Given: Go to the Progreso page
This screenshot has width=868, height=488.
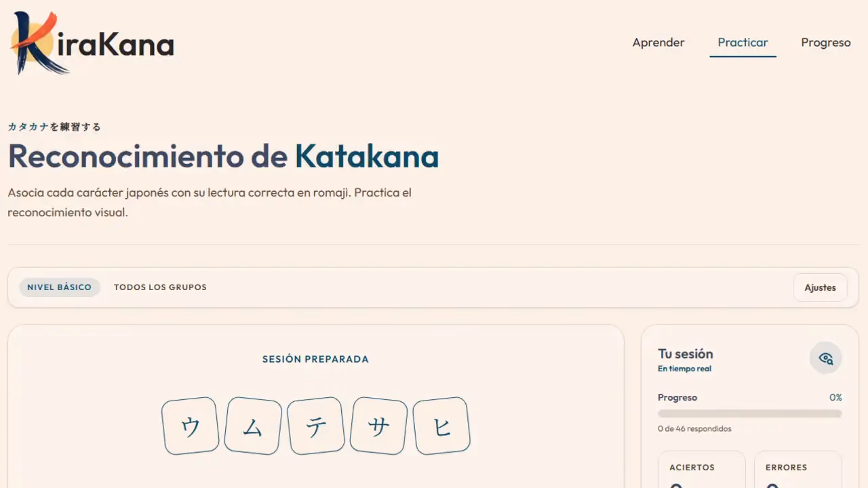Looking at the screenshot, I should coord(825,42).
